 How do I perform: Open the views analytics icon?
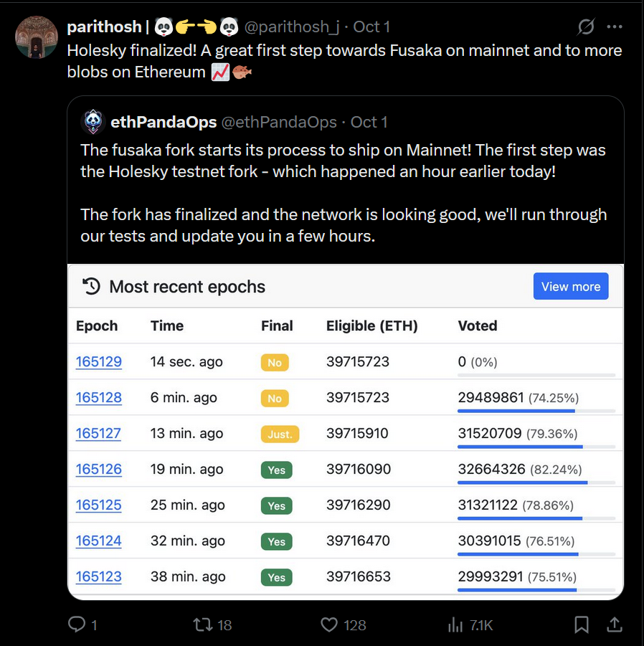coord(455,625)
